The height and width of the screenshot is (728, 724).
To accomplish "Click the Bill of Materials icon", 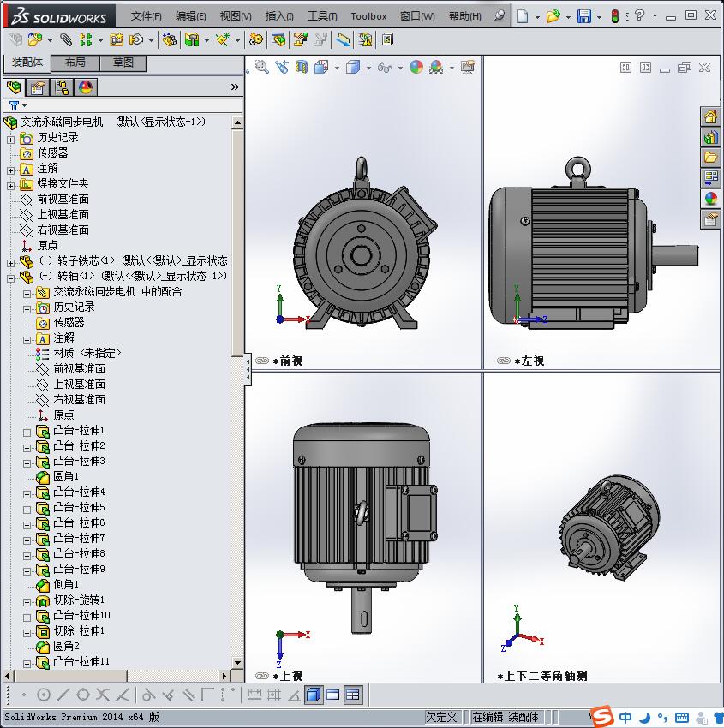I will (x=278, y=40).
